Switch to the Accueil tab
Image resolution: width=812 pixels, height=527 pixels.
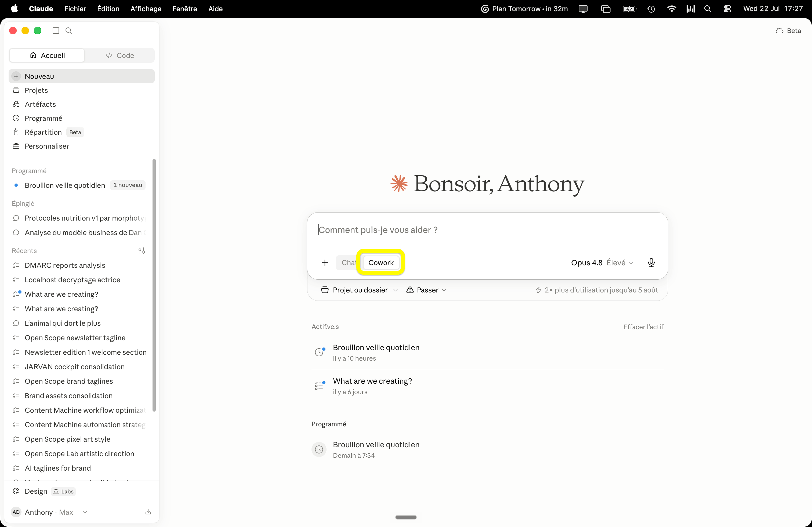click(47, 55)
